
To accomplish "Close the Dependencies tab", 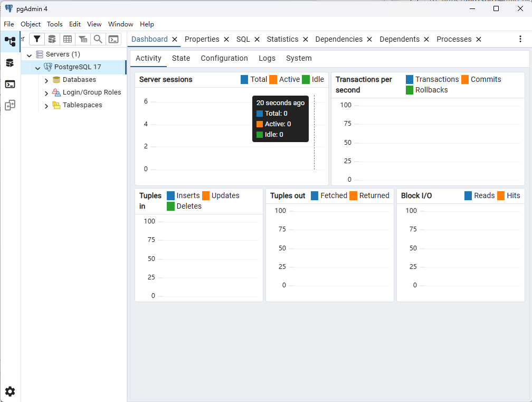I will pyautogui.click(x=369, y=40).
